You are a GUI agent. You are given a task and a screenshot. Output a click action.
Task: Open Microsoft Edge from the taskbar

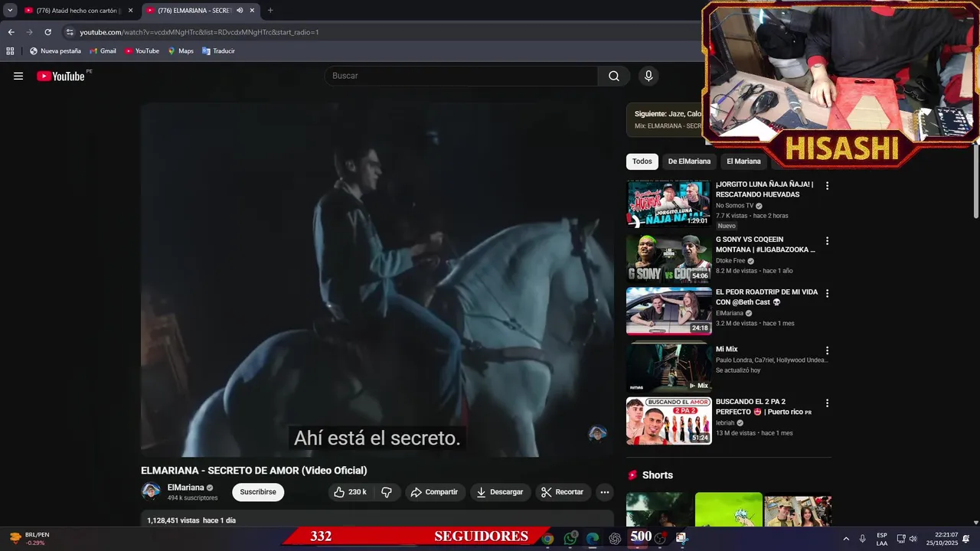coord(593,538)
